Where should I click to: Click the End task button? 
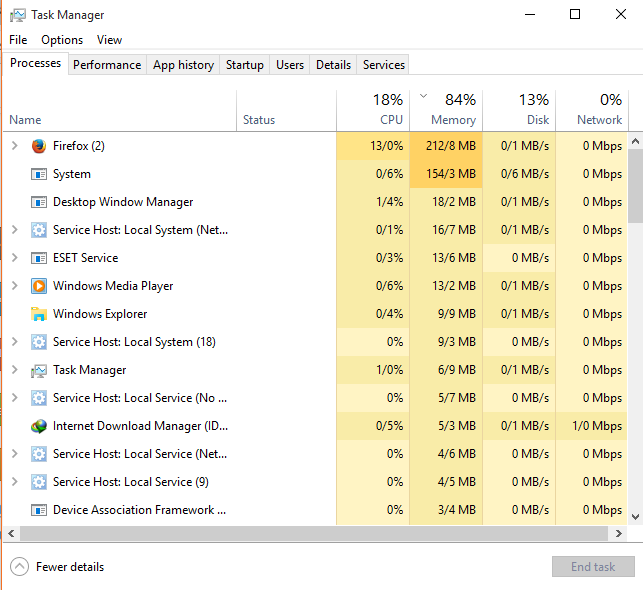tap(593, 567)
